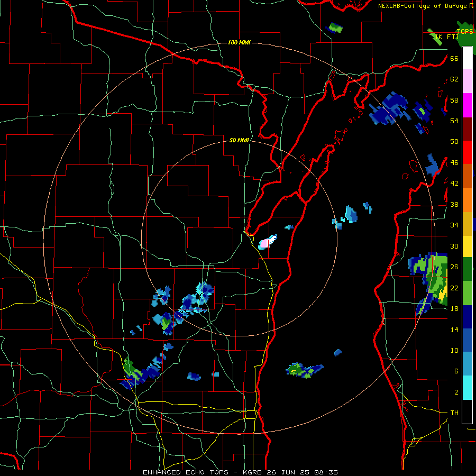Click the green echo with yellow core over the lake
The width and height of the screenshot is (476, 476).
[x=304, y=370]
